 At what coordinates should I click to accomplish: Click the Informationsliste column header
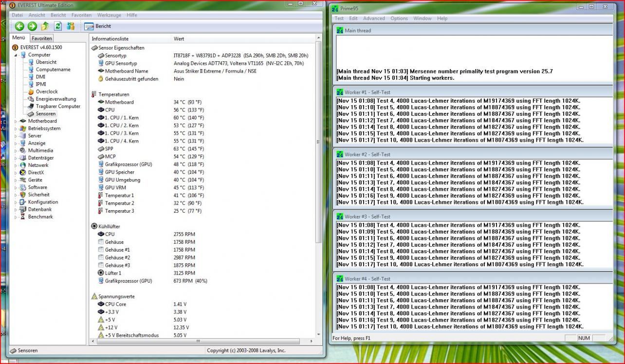(x=130, y=38)
